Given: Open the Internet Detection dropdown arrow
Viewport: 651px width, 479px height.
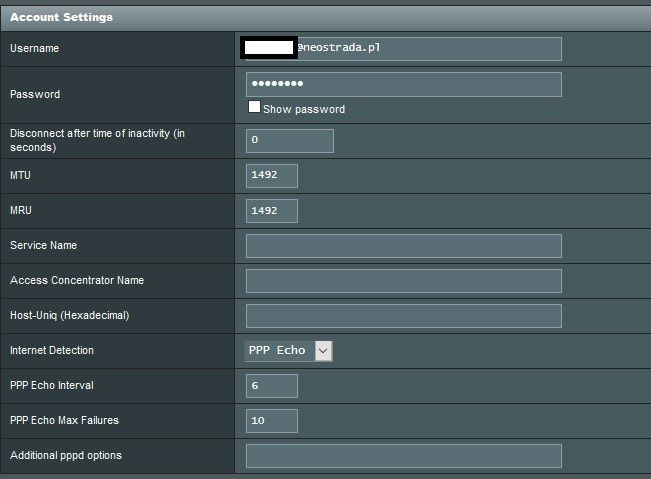Looking at the screenshot, I should pyautogui.click(x=323, y=350).
